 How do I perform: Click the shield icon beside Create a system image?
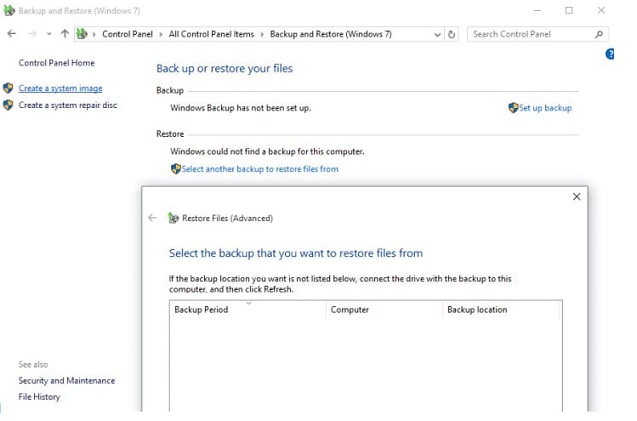tap(8, 88)
